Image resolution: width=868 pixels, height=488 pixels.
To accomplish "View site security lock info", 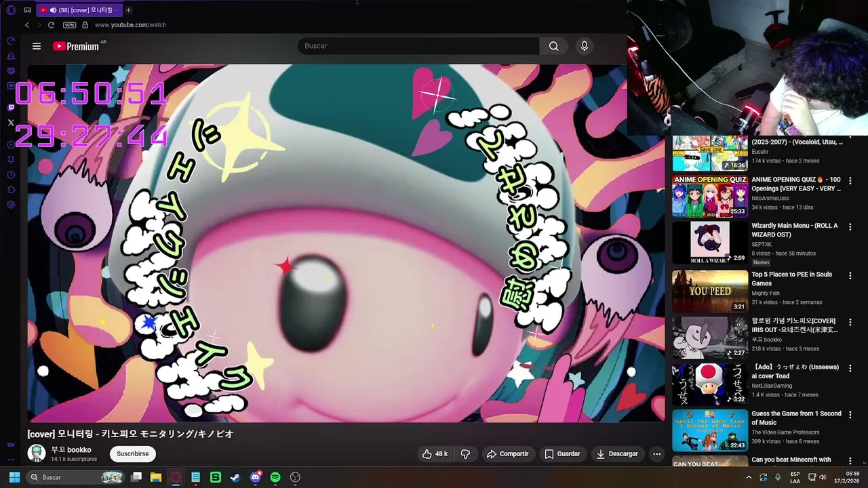I will pos(85,25).
